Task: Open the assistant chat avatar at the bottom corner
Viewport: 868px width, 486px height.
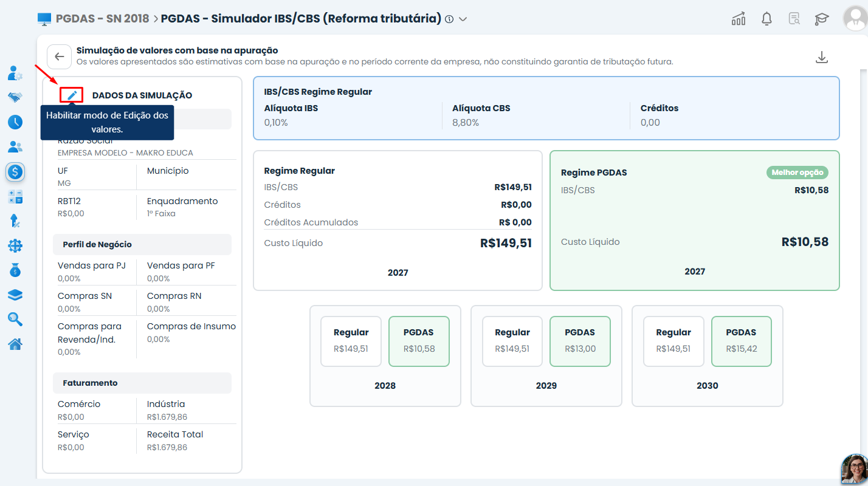Action: [x=854, y=470]
